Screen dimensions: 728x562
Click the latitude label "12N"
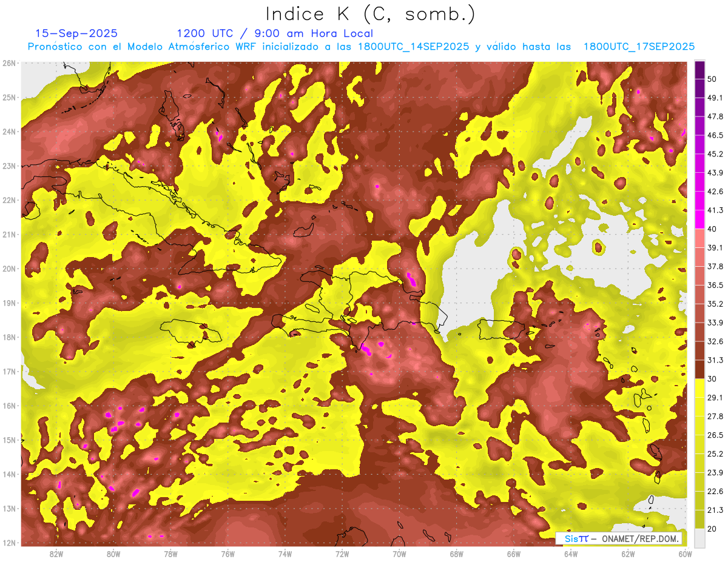(x=9, y=543)
